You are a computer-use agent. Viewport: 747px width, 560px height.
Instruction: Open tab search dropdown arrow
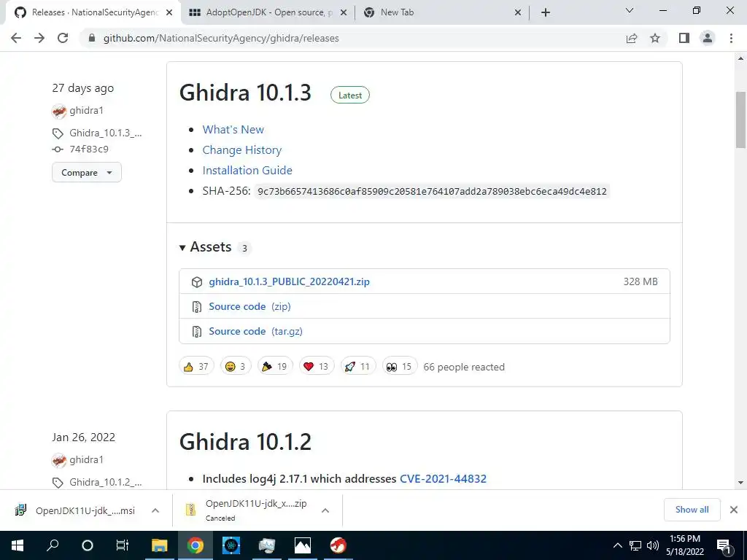click(630, 10)
